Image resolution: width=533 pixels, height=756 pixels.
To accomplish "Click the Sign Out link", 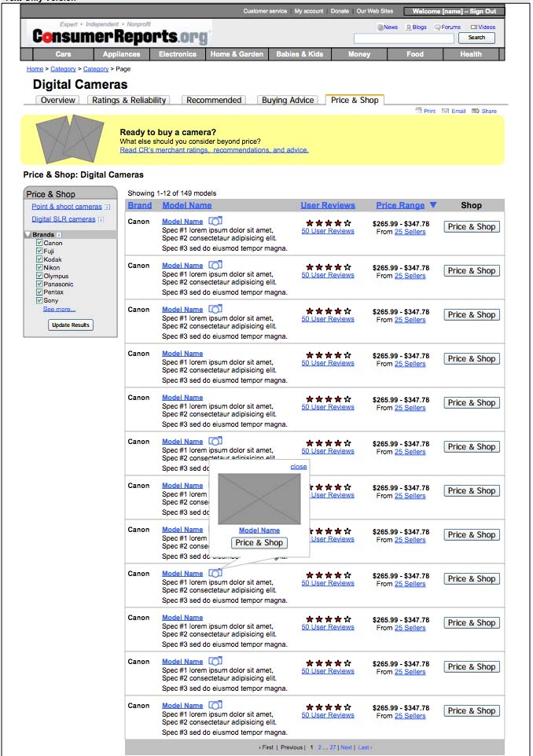I will tap(483, 11).
